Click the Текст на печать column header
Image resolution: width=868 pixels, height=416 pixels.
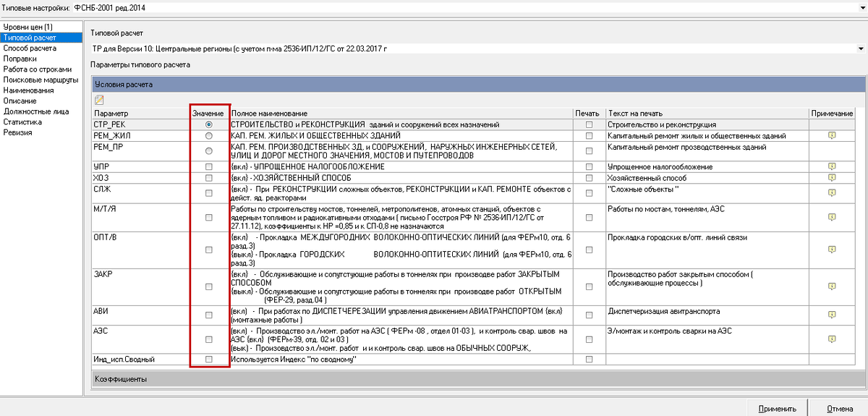[x=707, y=114]
